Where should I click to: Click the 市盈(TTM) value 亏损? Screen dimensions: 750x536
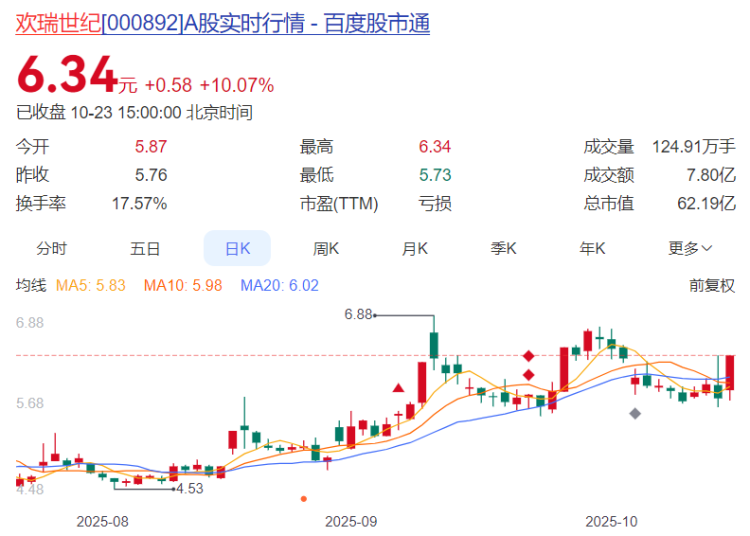click(435, 204)
